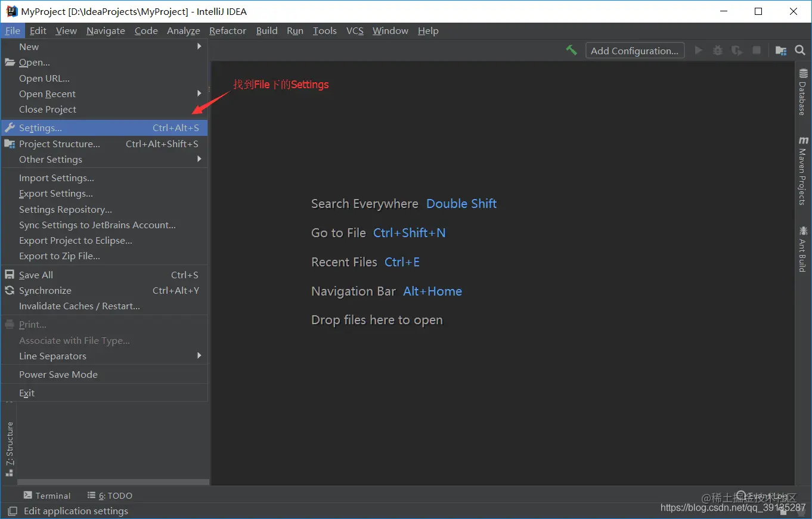Open the Terminal tool window
The height and width of the screenshot is (519, 812).
coord(47,495)
